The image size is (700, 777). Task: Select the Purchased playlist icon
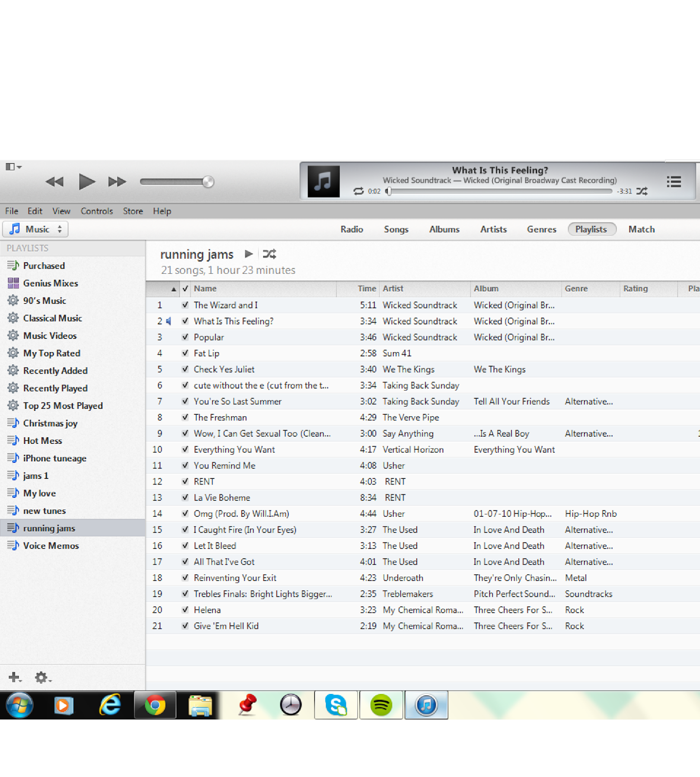(x=13, y=266)
